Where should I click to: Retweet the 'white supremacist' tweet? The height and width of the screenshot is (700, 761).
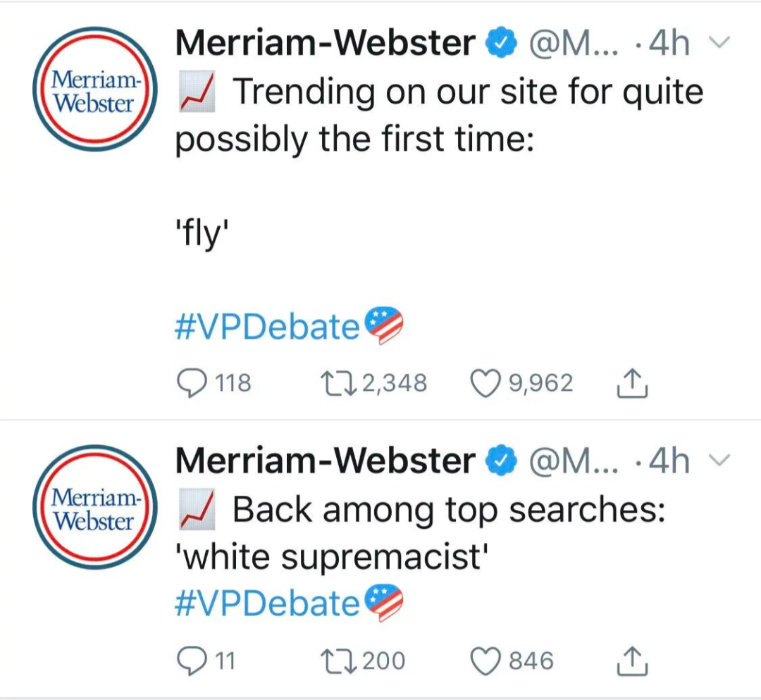click(x=339, y=661)
